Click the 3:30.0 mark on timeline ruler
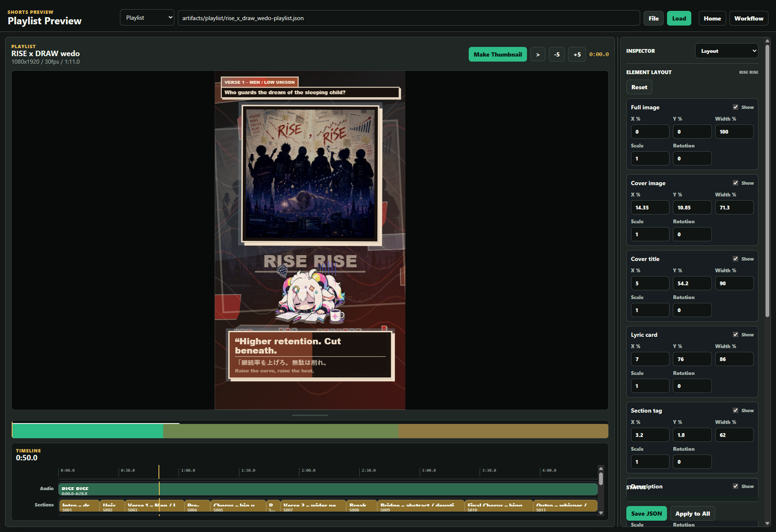Image resolution: width=776 pixels, height=532 pixels. 489,470
